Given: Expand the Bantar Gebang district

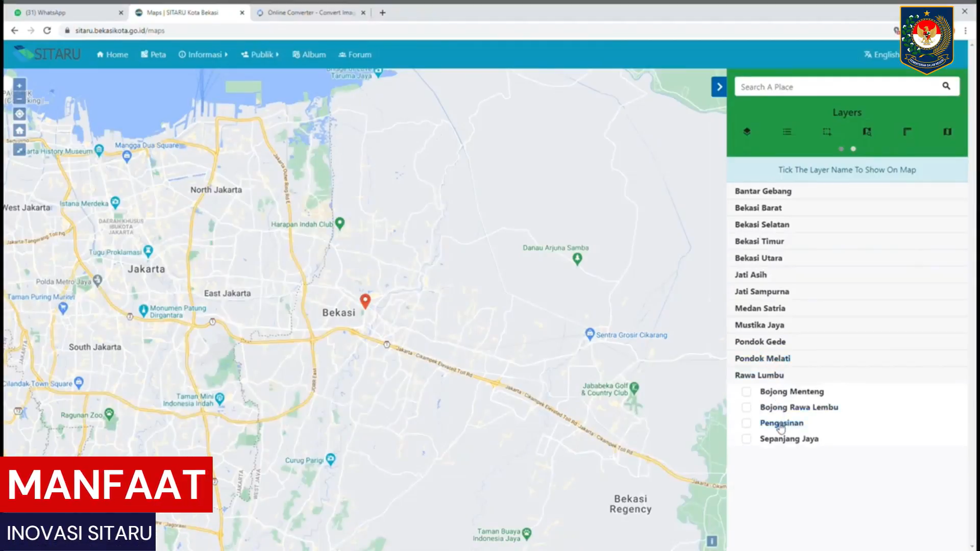Looking at the screenshot, I should (x=847, y=191).
